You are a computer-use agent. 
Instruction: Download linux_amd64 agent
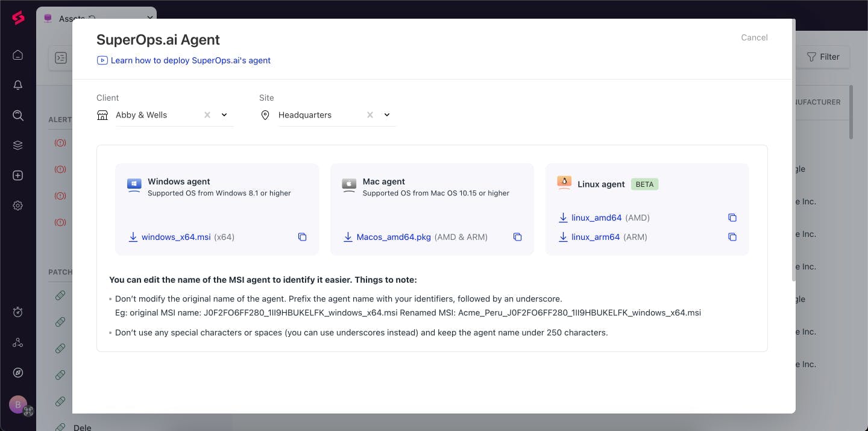(x=590, y=218)
